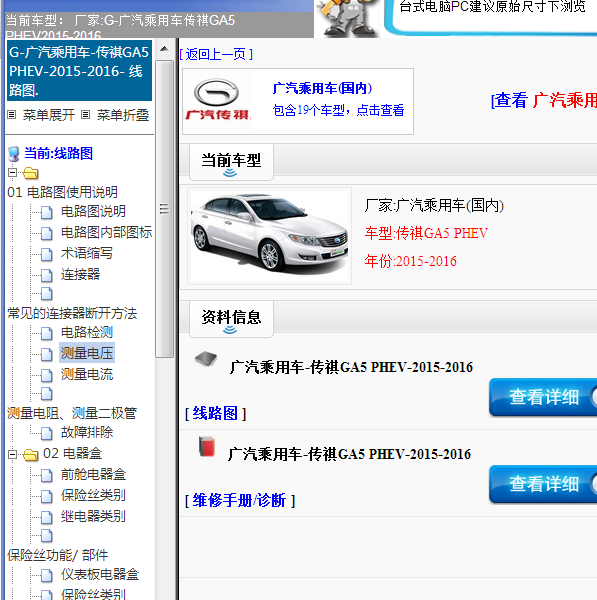597x600 pixels.
Task: Open 前舱电器盒 in the tree
Action: (x=93, y=474)
